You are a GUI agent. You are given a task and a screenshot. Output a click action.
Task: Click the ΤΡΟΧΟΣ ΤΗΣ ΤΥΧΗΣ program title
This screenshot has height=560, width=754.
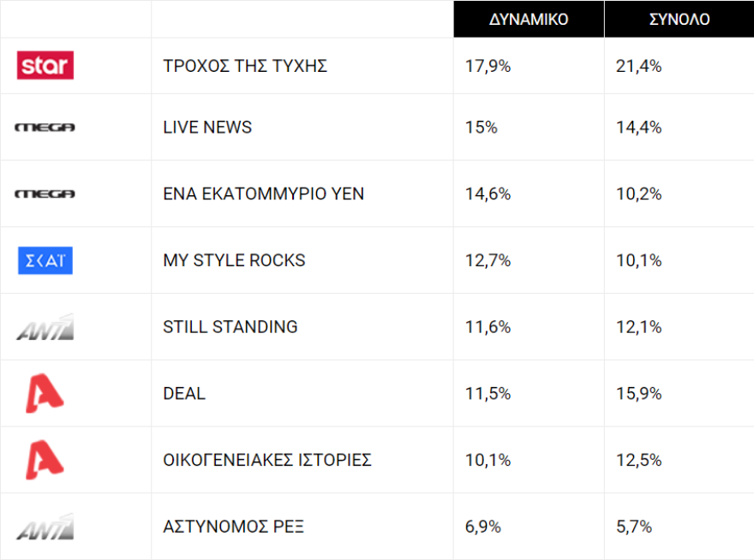245,66
